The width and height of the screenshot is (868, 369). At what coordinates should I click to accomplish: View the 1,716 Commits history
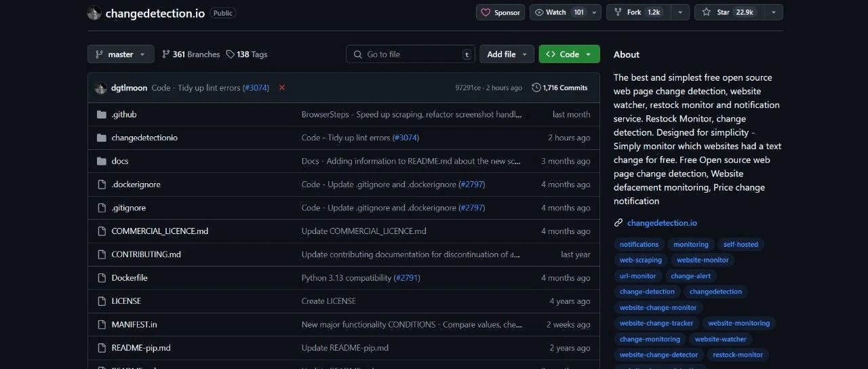tap(560, 88)
